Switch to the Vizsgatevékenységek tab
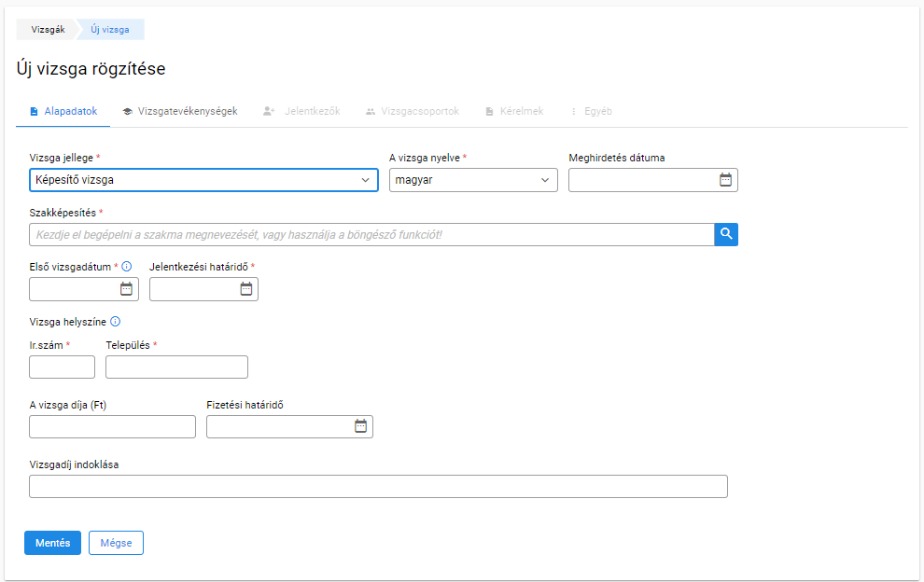This screenshot has width=924, height=582. pyautogui.click(x=180, y=111)
